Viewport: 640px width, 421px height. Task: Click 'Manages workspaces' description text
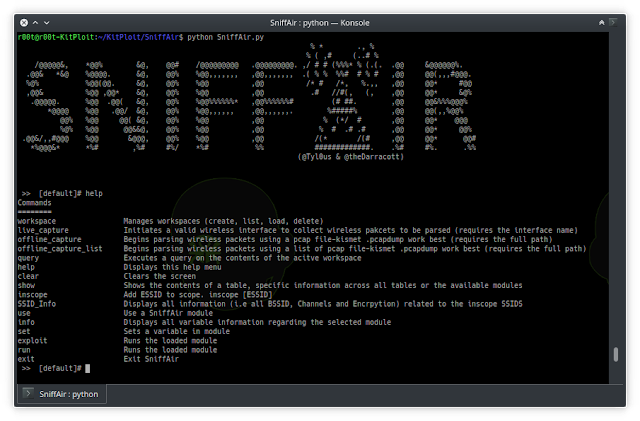[x=223, y=221]
